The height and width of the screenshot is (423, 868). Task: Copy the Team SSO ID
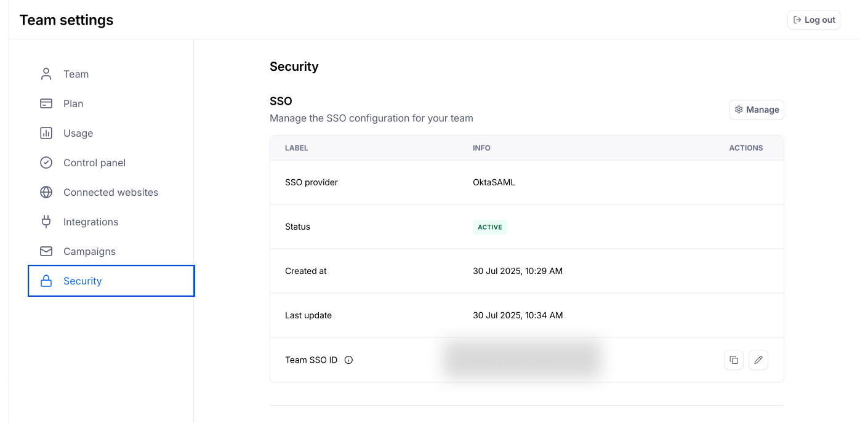[734, 360]
